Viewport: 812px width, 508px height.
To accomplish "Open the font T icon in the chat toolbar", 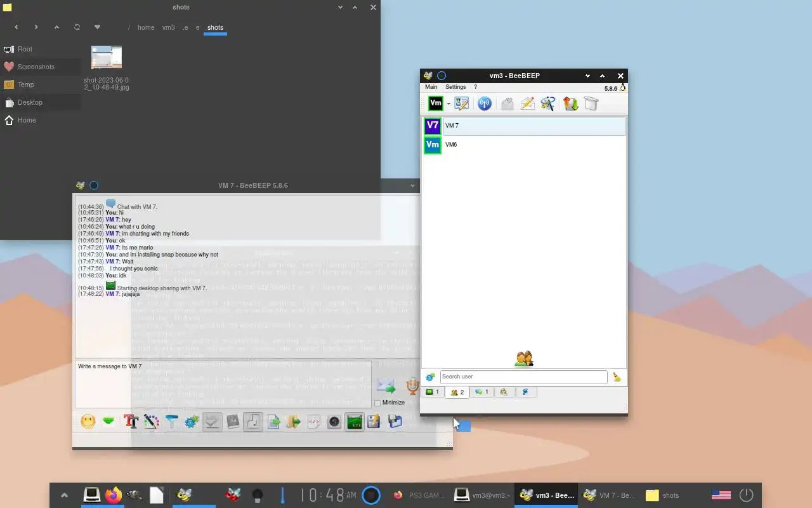I will (x=131, y=422).
